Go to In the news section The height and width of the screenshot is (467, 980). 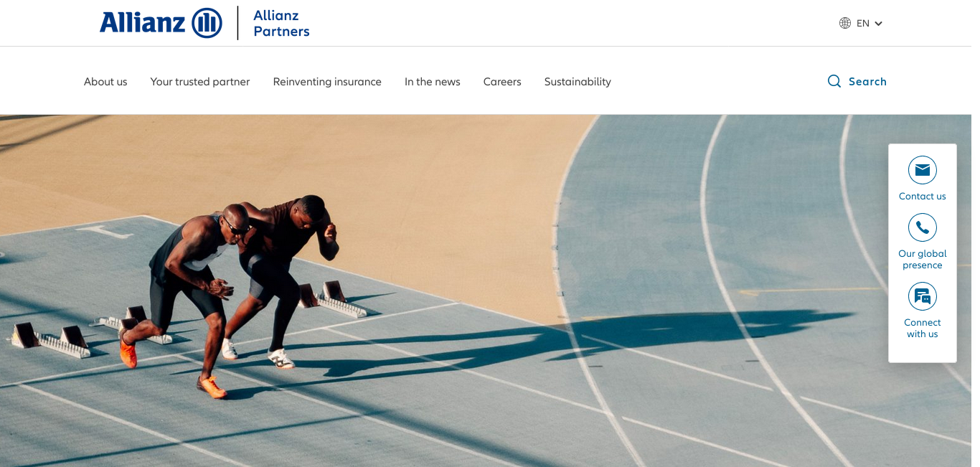[x=433, y=82]
